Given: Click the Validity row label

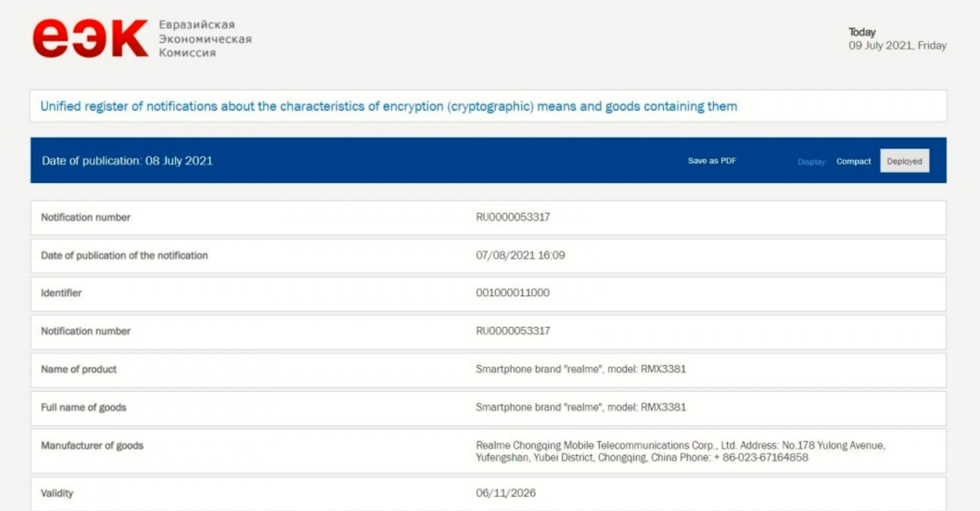Looking at the screenshot, I should (57, 493).
